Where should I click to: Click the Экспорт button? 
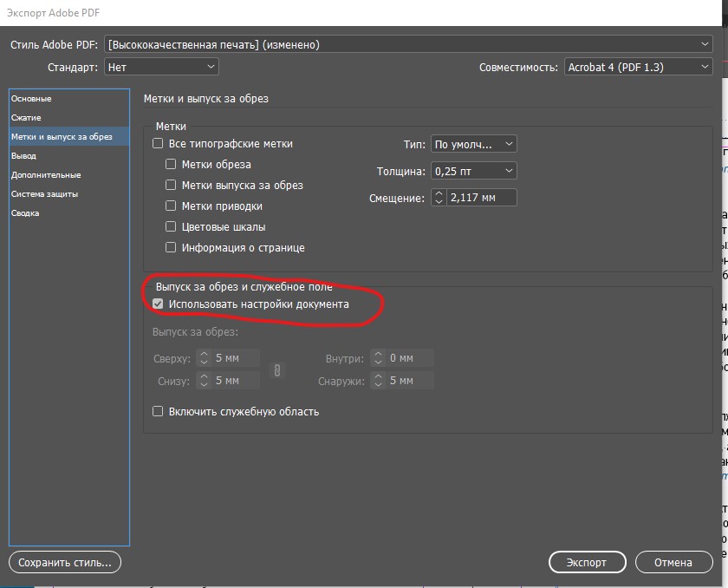(587, 563)
